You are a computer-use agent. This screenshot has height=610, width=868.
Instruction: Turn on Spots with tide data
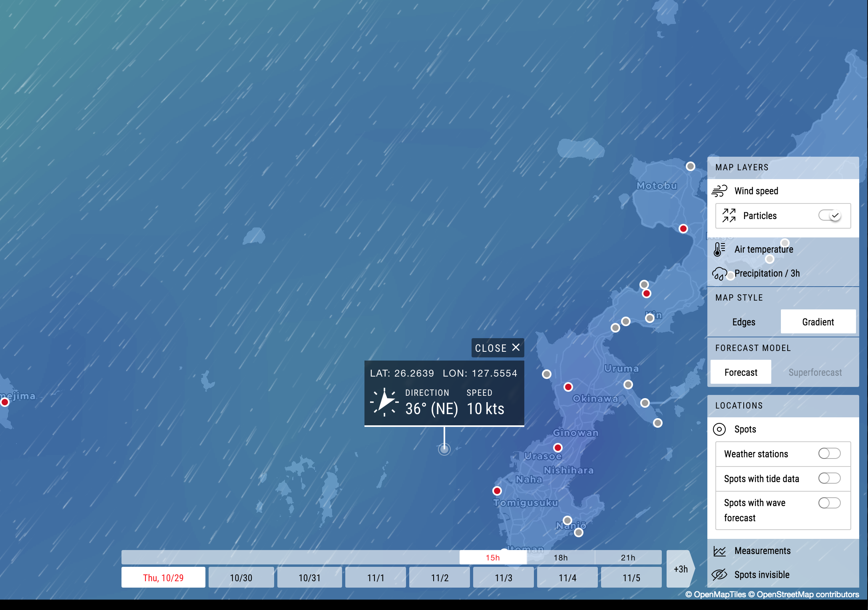(829, 478)
